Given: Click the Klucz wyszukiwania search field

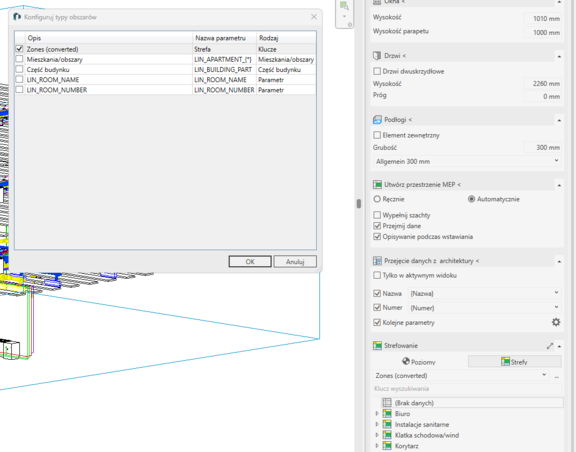Looking at the screenshot, I should [467, 389].
